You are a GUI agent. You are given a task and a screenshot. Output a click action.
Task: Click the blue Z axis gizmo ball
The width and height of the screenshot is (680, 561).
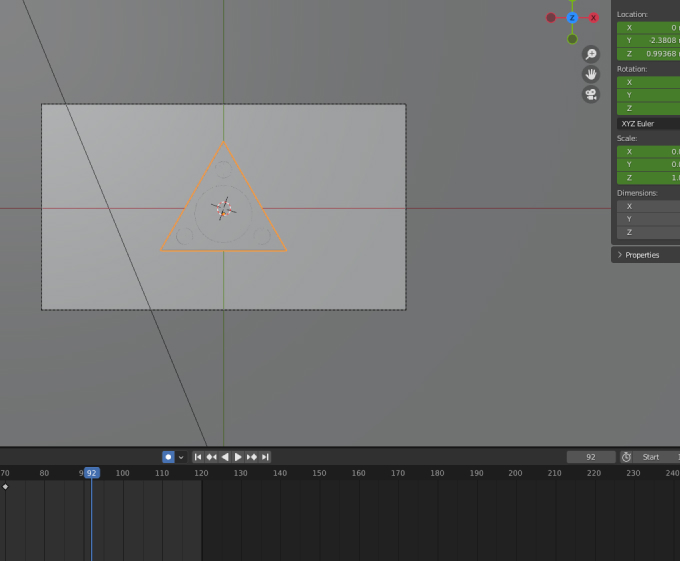[572, 18]
